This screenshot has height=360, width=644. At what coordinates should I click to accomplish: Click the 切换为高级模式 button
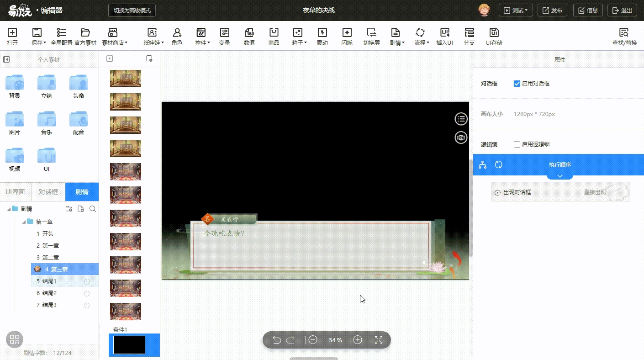tap(132, 10)
